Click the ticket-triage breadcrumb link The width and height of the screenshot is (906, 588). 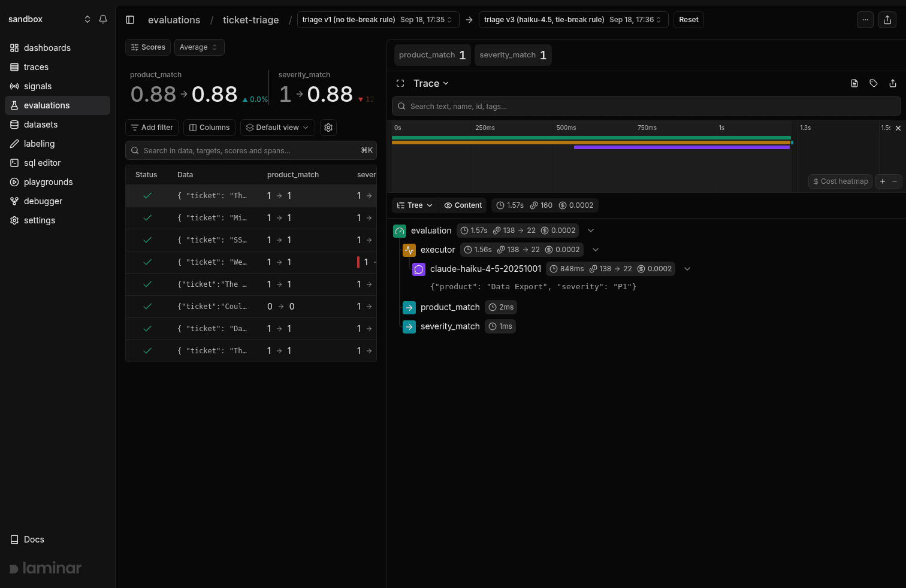[250, 20]
